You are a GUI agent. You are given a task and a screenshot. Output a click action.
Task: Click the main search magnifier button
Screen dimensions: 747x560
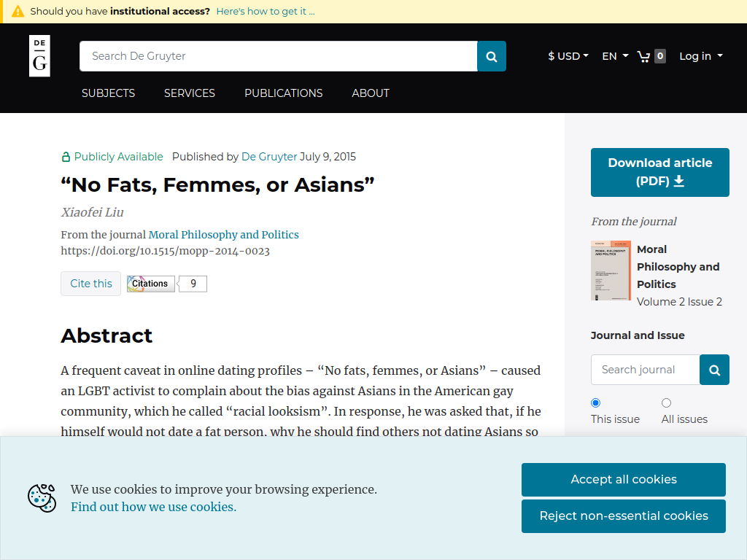[x=492, y=56]
